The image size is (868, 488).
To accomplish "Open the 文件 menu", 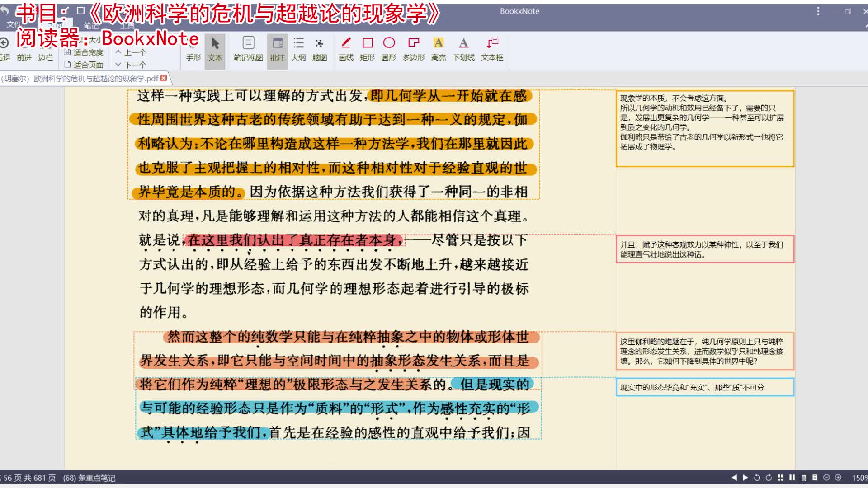I will (x=14, y=24).
